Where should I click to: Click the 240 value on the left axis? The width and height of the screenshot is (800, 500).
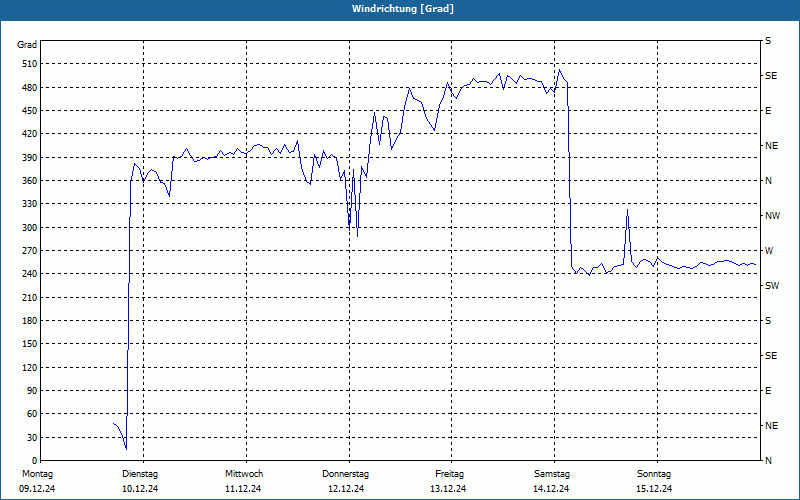pyautogui.click(x=30, y=274)
